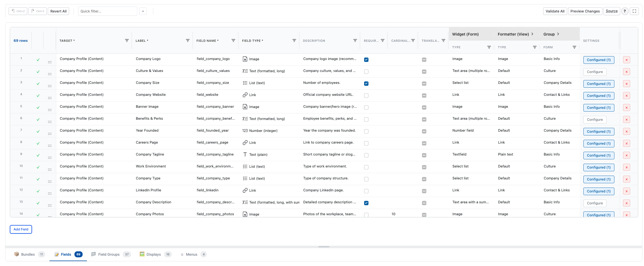Expand the Formatter (View) column group
This screenshot has height=266, width=644.
tap(532, 34)
